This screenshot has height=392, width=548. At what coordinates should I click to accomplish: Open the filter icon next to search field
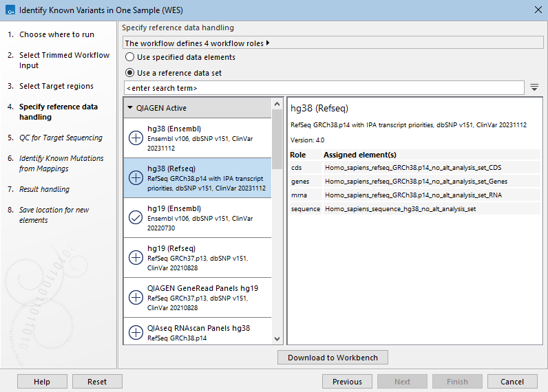pos(534,87)
